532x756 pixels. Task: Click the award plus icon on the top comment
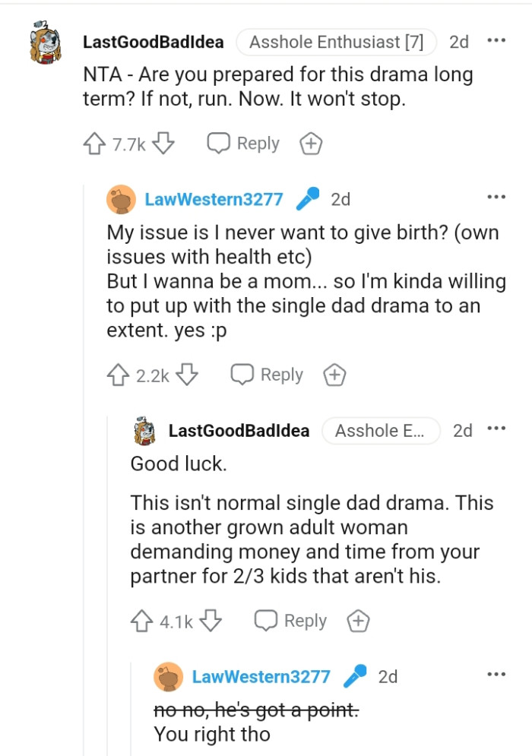(310, 143)
